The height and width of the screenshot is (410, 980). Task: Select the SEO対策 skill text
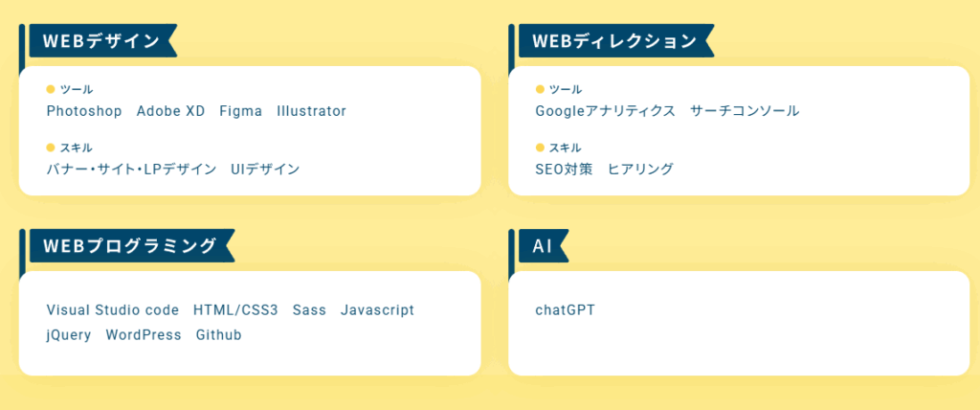[564, 169]
